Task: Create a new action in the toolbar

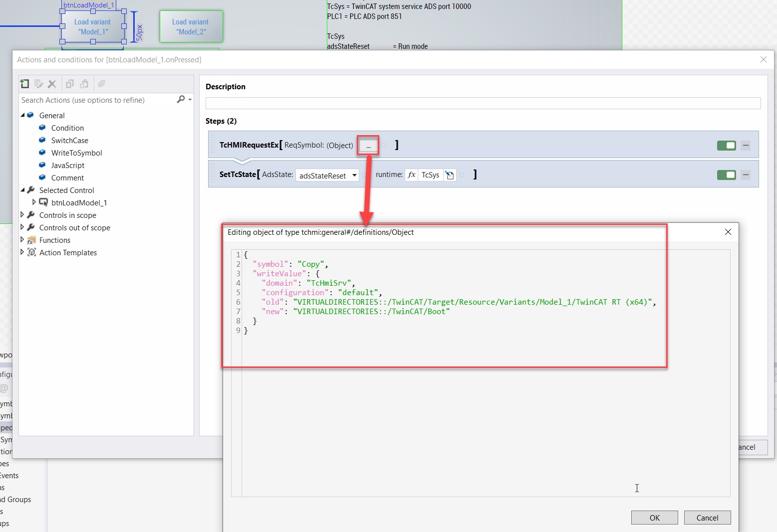Action: (x=24, y=84)
